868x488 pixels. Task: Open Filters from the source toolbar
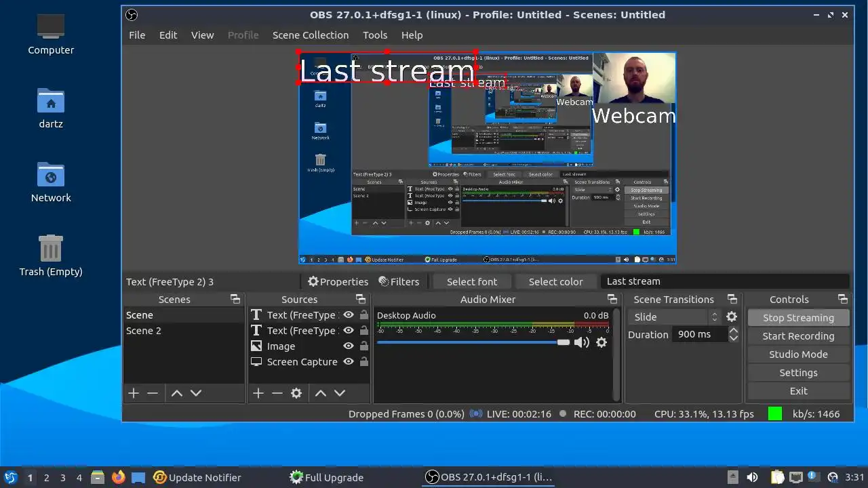tap(399, 281)
